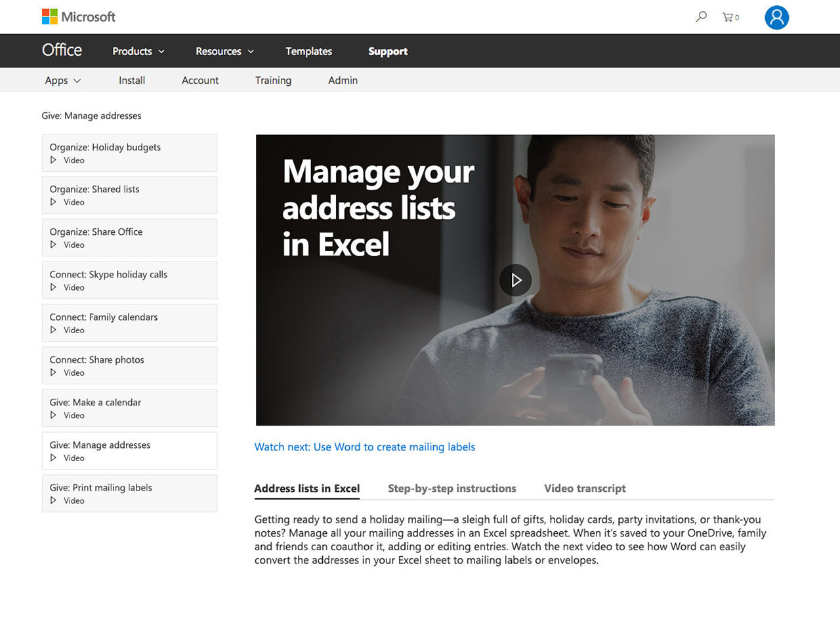Switch to the Video transcript tab
This screenshot has width=840, height=623.
[585, 488]
